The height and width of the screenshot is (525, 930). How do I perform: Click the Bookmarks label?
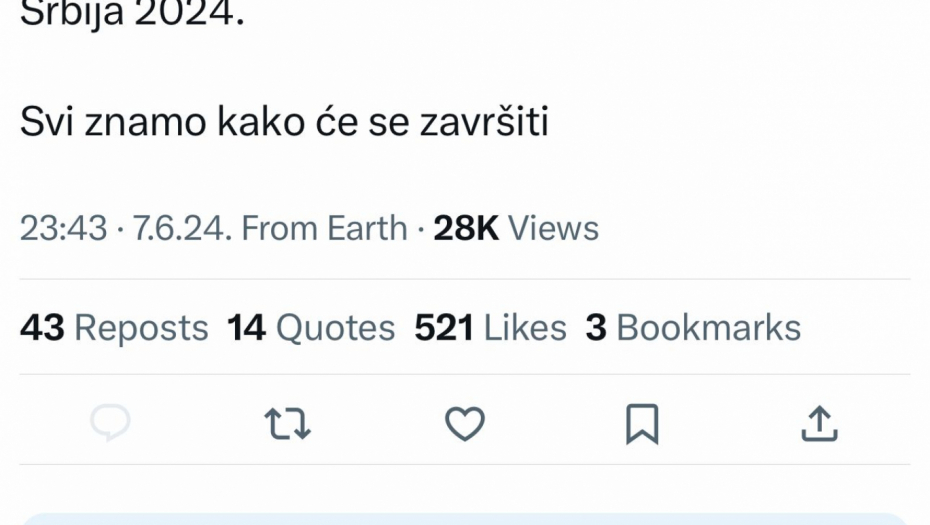click(708, 328)
